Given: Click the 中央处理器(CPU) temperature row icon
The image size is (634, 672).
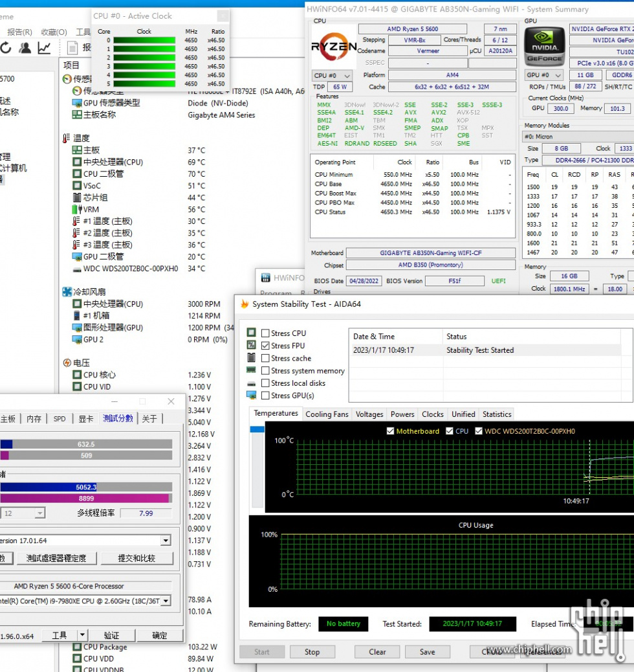Looking at the screenshot, I should pyautogui.click(x=77, y=162).
